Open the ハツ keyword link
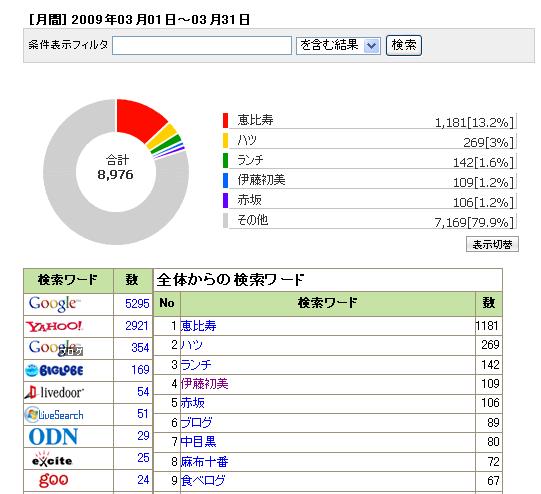Viewport: 541px width, 494px height. (191, 345)
